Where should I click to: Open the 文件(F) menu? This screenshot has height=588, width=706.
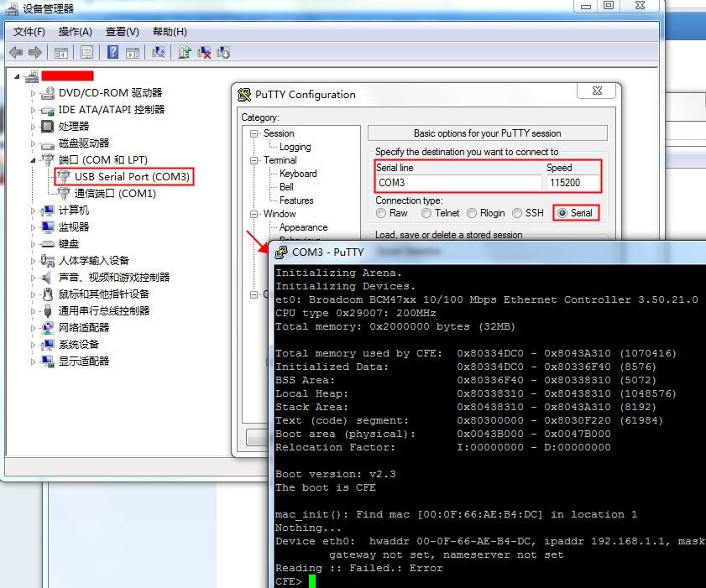coord(29,32)
